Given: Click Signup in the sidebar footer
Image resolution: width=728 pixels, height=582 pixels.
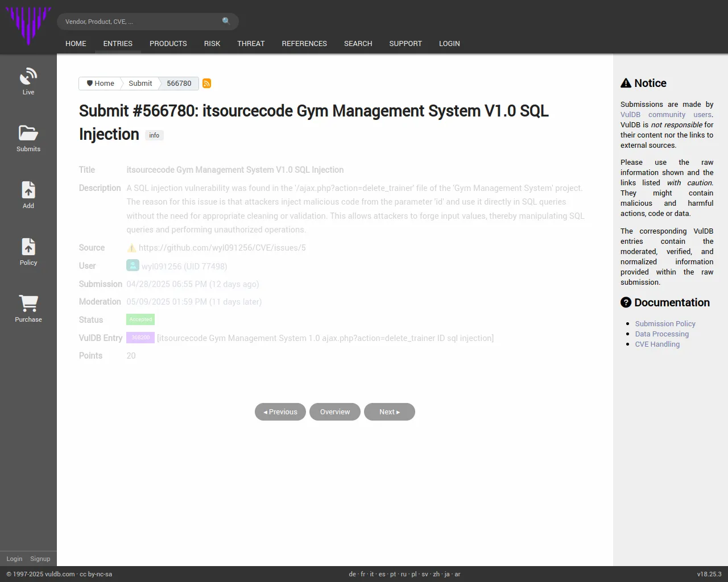Looking at the screenshot, I should click(x=40, y=559).
